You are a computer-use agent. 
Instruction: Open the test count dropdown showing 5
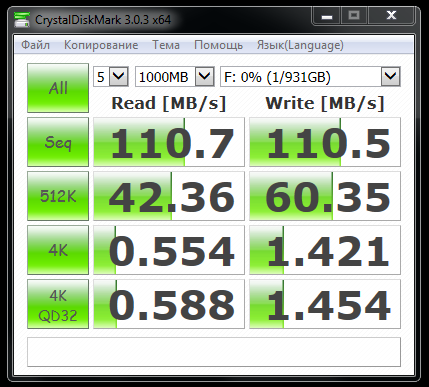coord(111,77)
